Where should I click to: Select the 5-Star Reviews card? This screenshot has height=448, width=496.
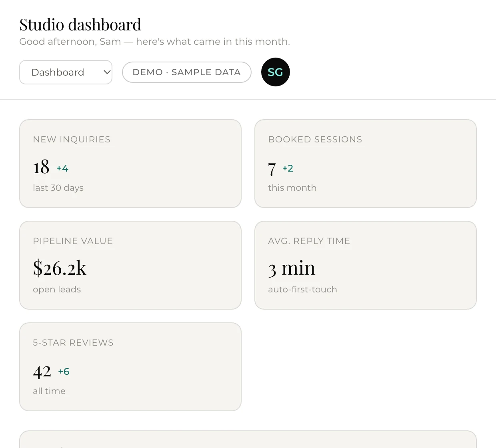point(130,367)
